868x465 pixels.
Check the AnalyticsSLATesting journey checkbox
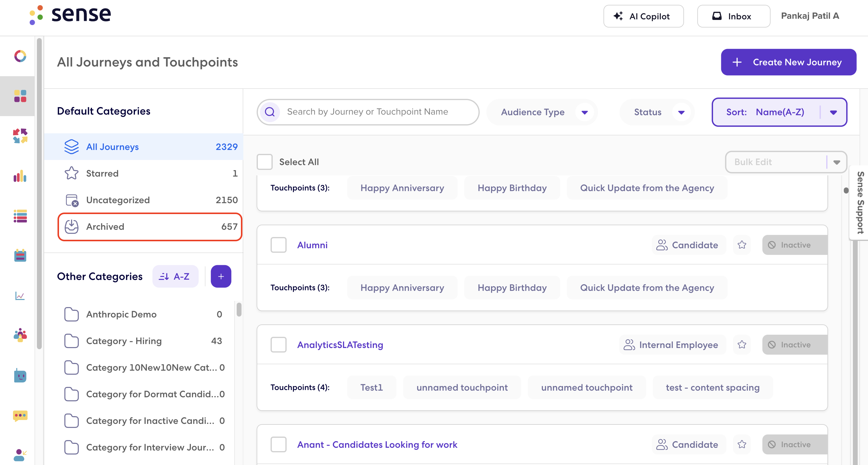coord(278,344)
